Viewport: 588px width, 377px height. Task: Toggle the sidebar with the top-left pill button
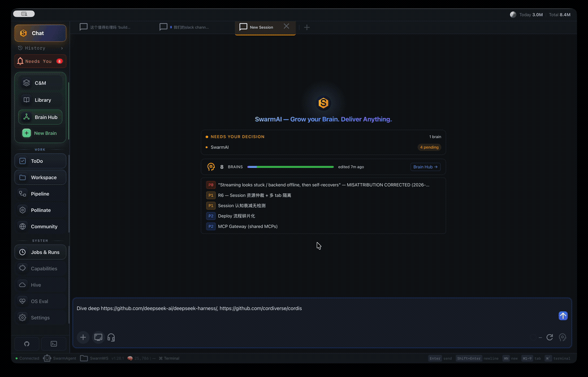(x=24, y=14)
